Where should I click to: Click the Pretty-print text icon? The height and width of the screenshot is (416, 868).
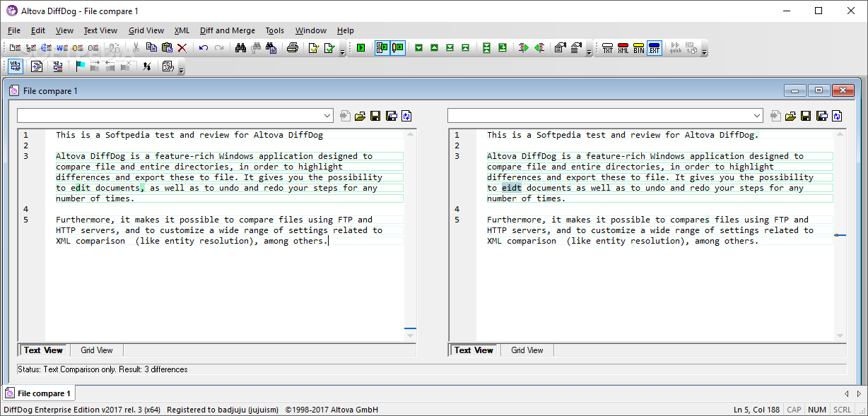coord(37,66)
